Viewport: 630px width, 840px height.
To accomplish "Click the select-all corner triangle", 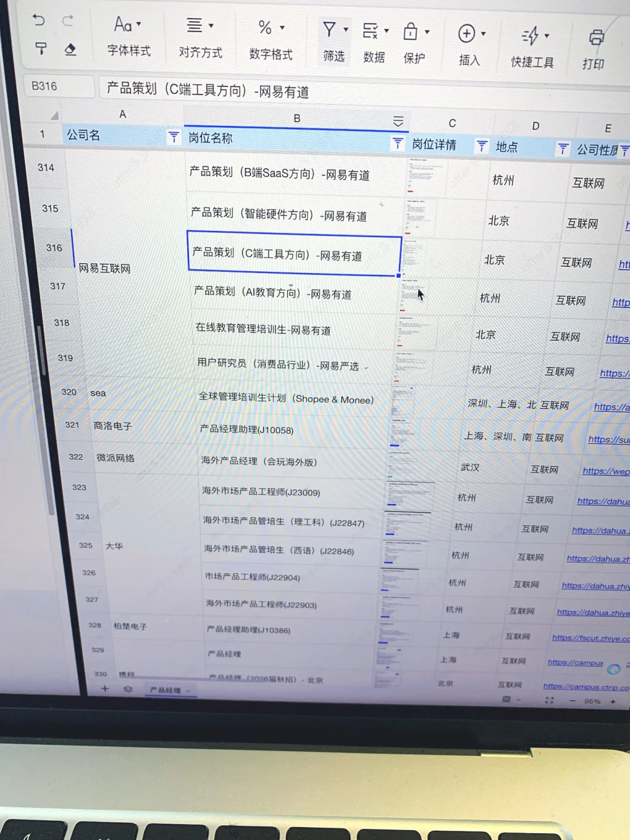I will click(x=55, y=115).
